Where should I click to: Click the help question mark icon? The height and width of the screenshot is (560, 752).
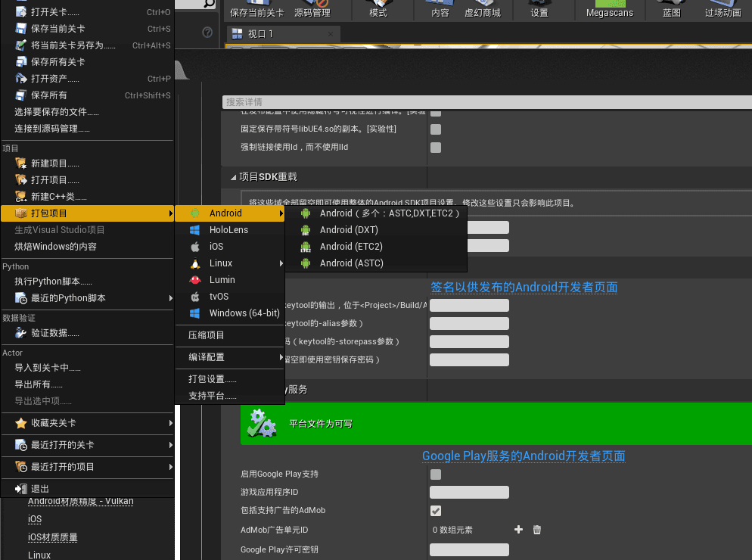click(x=207, y=32)
